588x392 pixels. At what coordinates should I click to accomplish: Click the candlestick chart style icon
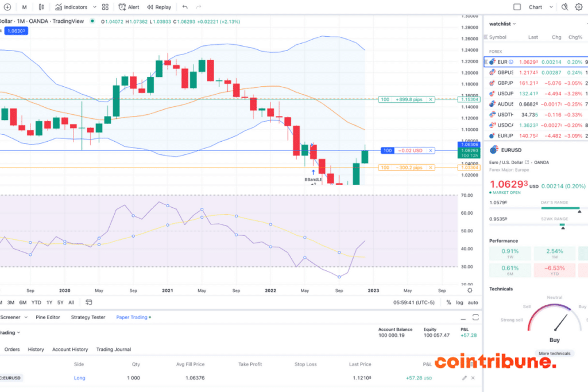pyautogui.click(x=41, y=7)
